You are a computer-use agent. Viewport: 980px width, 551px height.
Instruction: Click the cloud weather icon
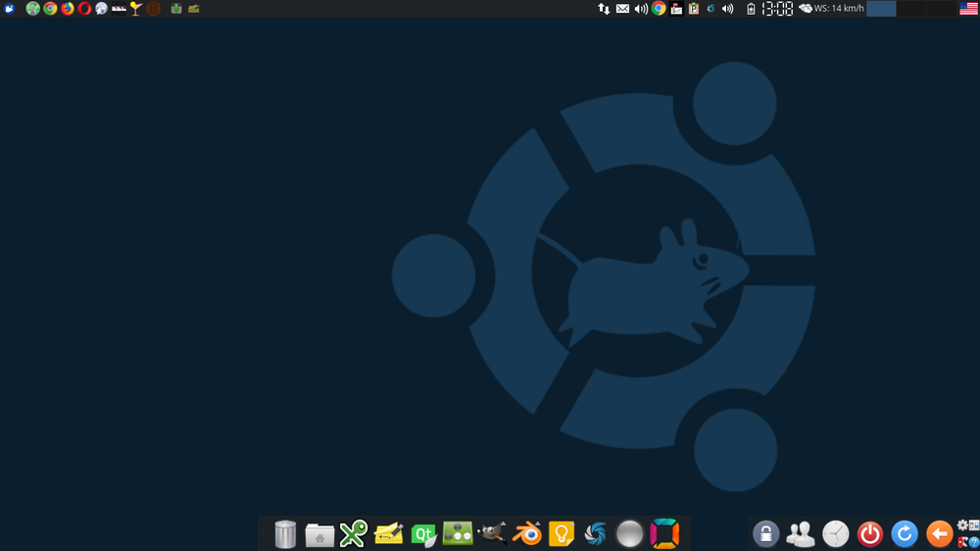pos(806,9)
